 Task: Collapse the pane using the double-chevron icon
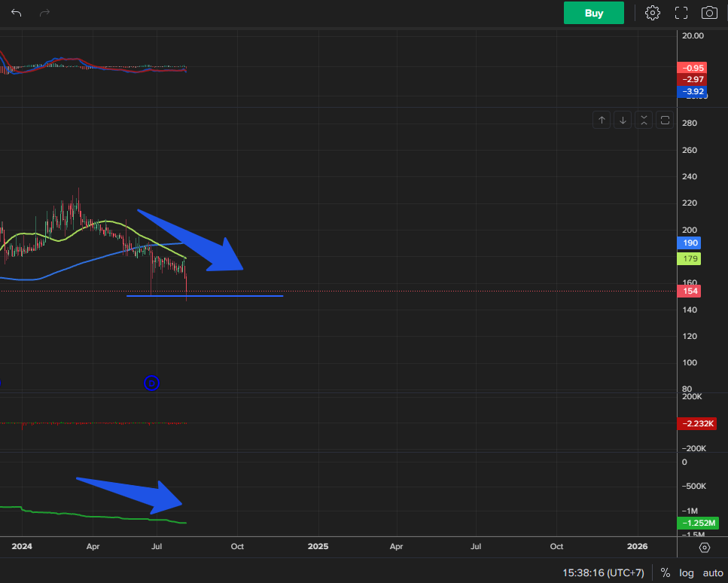643,120
